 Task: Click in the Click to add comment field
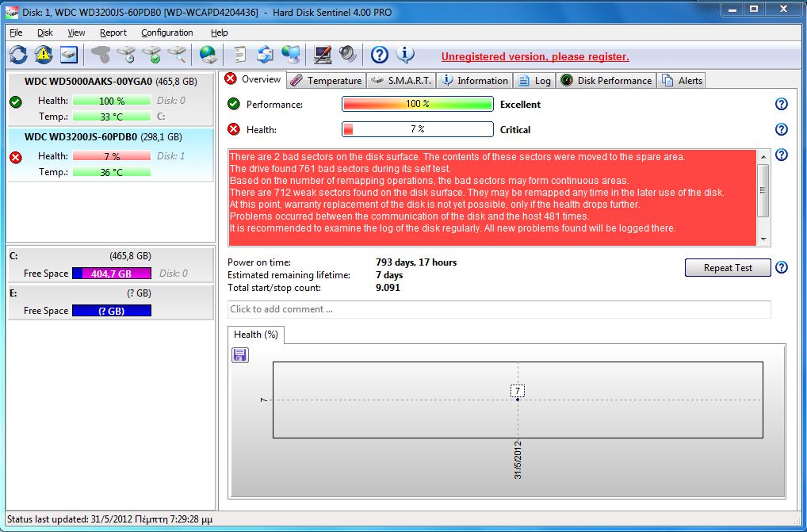coord(499,309)
